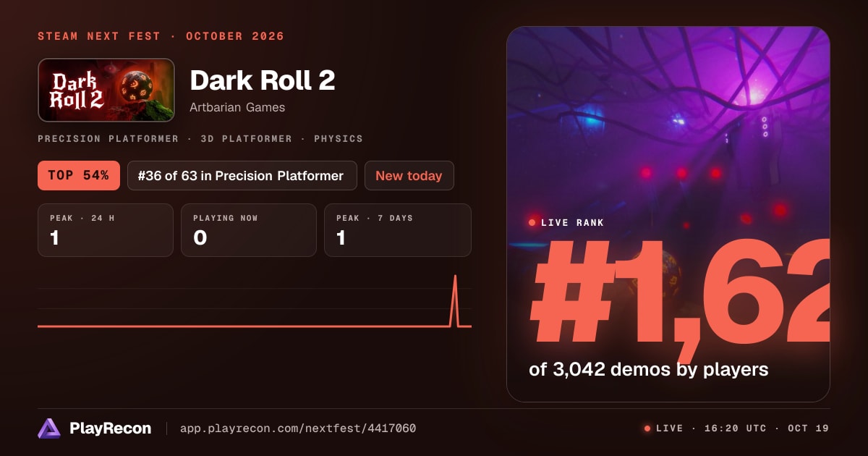
Task: Select the PLAYING NOW stat card
Action: [249, 230]
